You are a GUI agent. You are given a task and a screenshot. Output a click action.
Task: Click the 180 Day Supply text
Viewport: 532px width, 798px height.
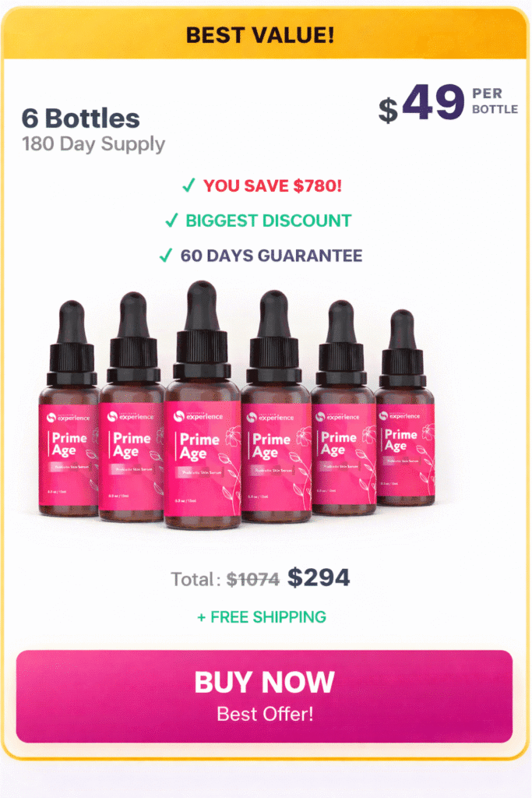[93, 144]
